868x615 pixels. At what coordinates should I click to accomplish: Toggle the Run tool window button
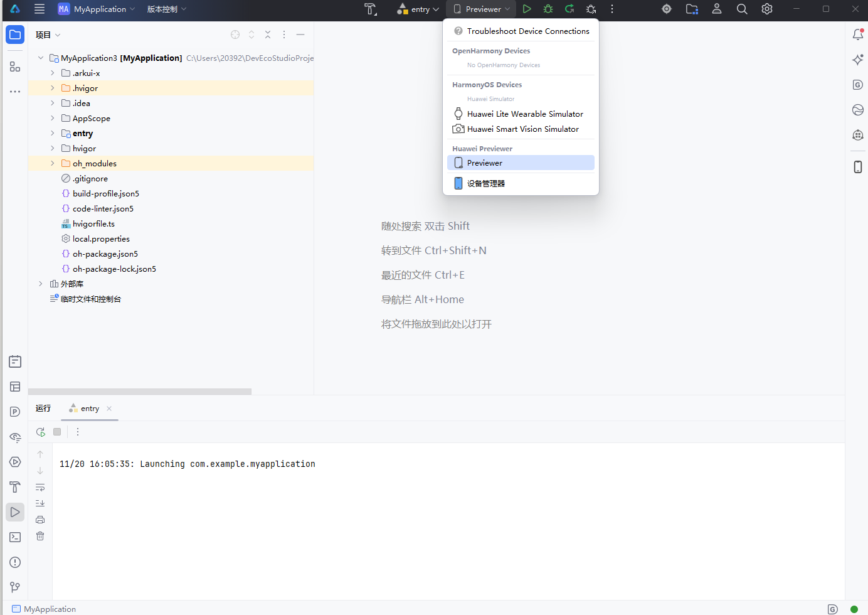coord(15,512)
